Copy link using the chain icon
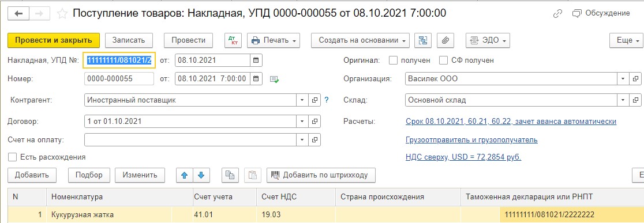This screenshot has width=644, height=223. point(557,13)
